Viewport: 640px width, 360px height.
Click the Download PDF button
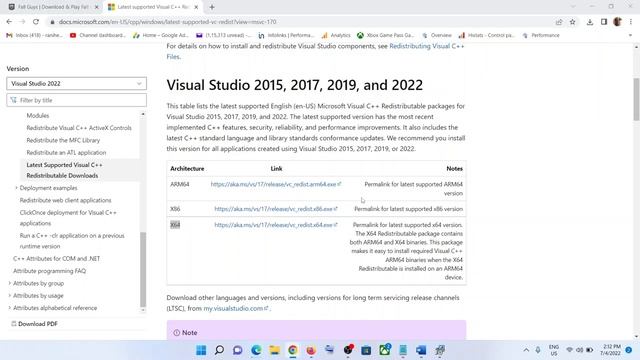(34, 324)
